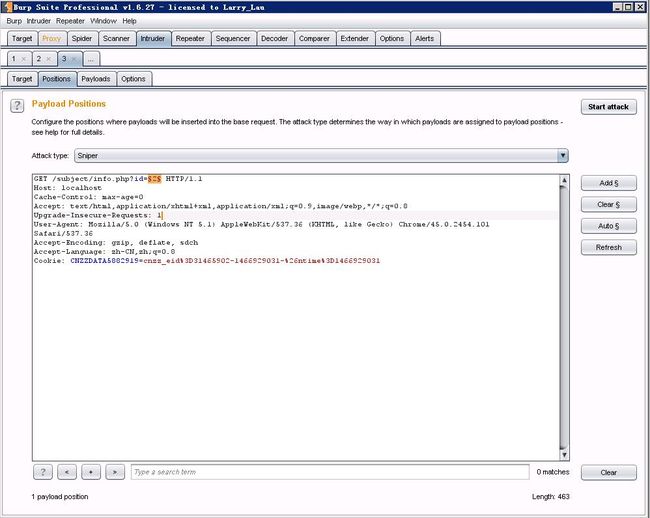
Task: Switch to the top-level Target tab
Action: (x=22, y=39)
